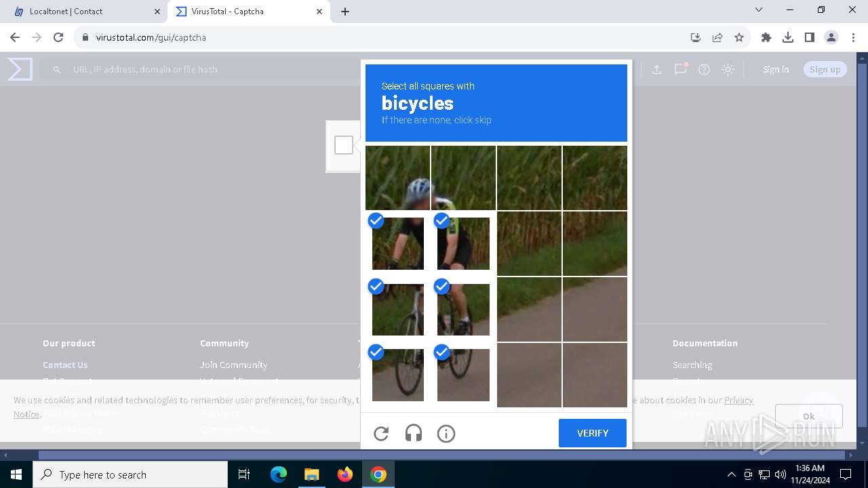Click the Ok button in cookie banner
This screenshot has height=488, width=868.
[x=809, y=416]
